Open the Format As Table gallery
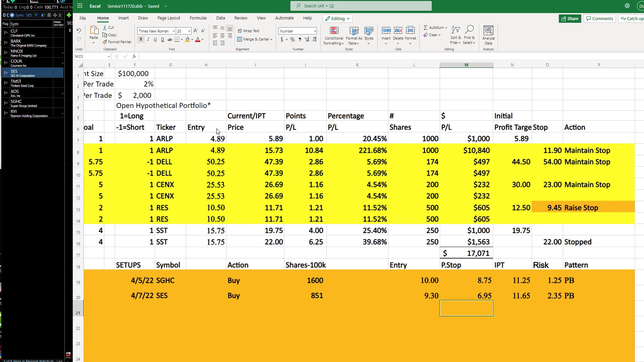 [x=354, y=36]
